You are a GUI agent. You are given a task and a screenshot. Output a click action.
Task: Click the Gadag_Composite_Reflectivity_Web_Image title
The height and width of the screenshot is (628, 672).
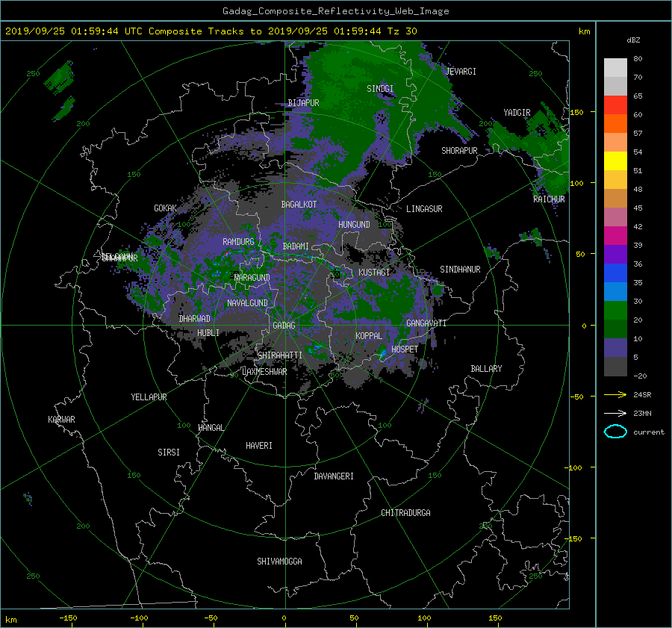pos(335,11)
